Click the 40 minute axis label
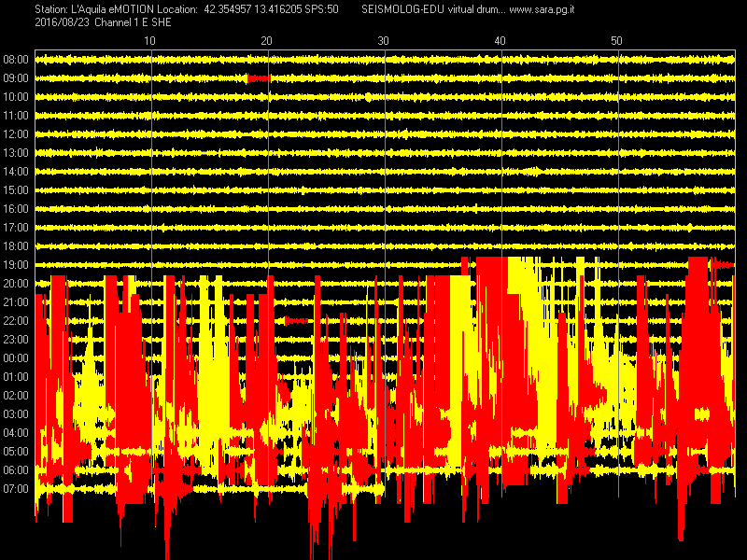 tap(500, 41)
